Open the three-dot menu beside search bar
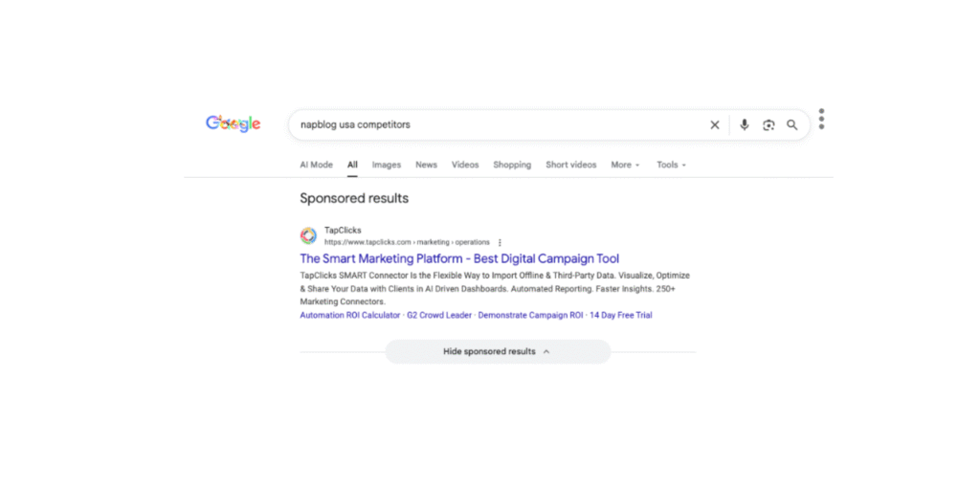Image resolution: width=980 pixels, height=490 pixels. click(x=821, y=120)
